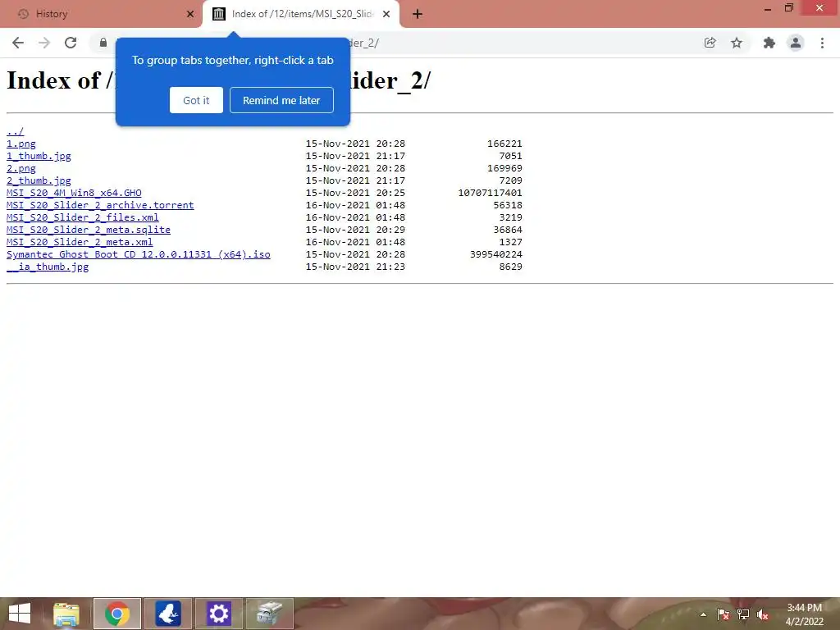This screenshot has height=630, width=840.
Task: Open the purple gear app on taskbar
Action: [x=218, y=614]
